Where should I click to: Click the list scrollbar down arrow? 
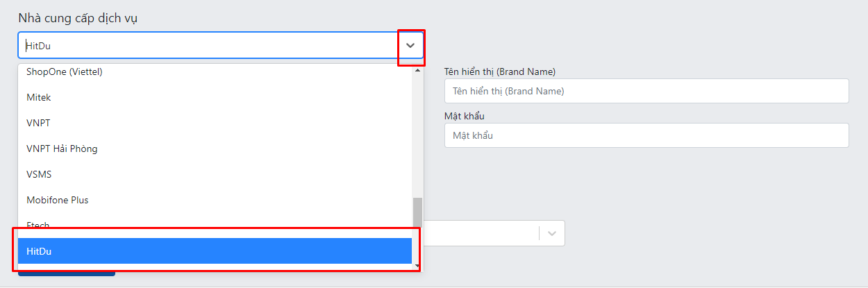417,265
